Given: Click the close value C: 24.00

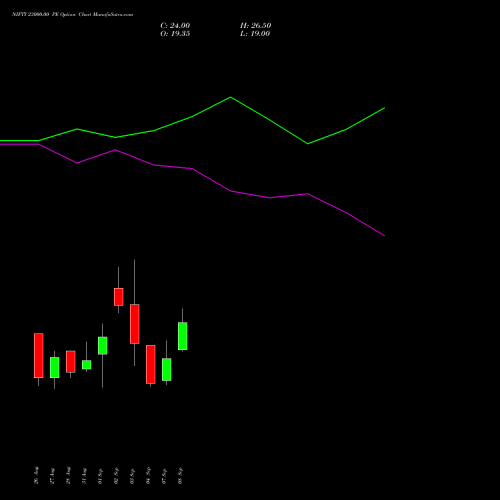Looking at the screenshot, I should (x=175, y=26).
